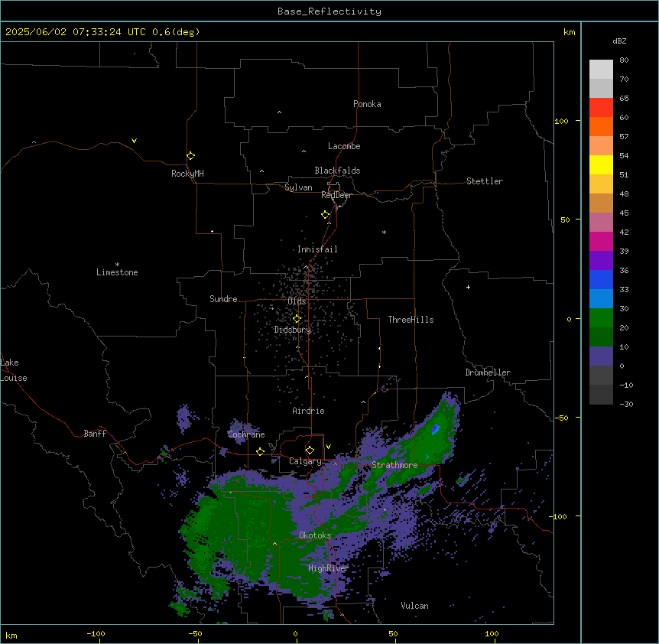Viewport: 659px width, 644px height.
Task: Click the legend value 45
Action: [624, 213]
